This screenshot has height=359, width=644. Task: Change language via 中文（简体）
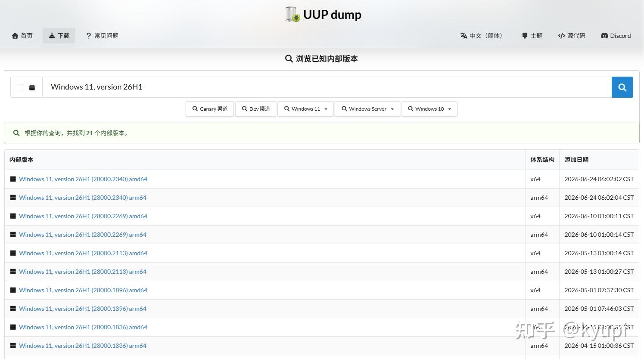pyautogui.click(x=481, y=36)
